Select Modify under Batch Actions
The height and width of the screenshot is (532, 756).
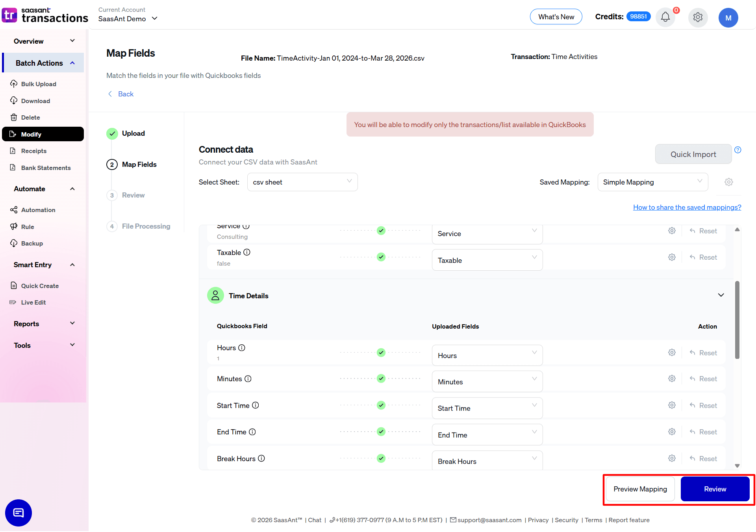(31, 134)
